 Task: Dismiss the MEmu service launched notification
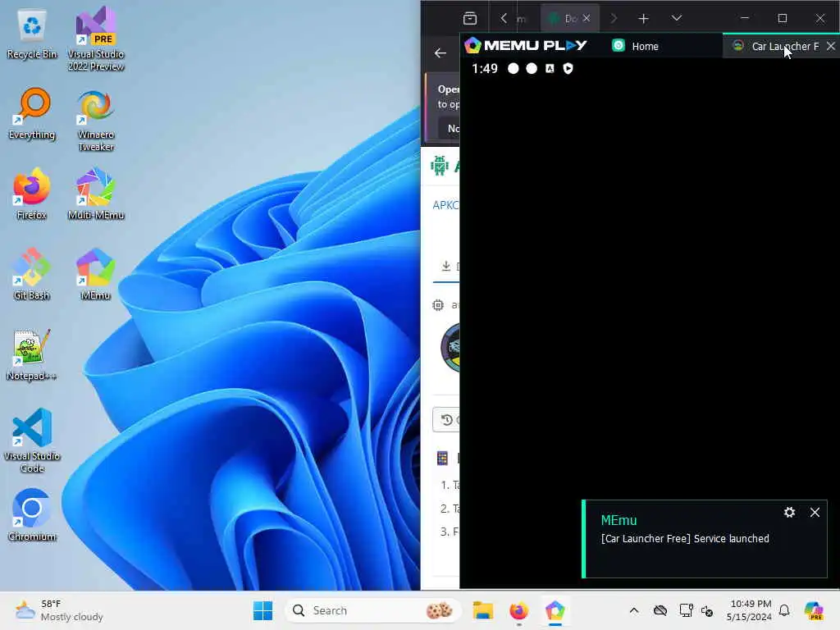(x=815, y=513)
